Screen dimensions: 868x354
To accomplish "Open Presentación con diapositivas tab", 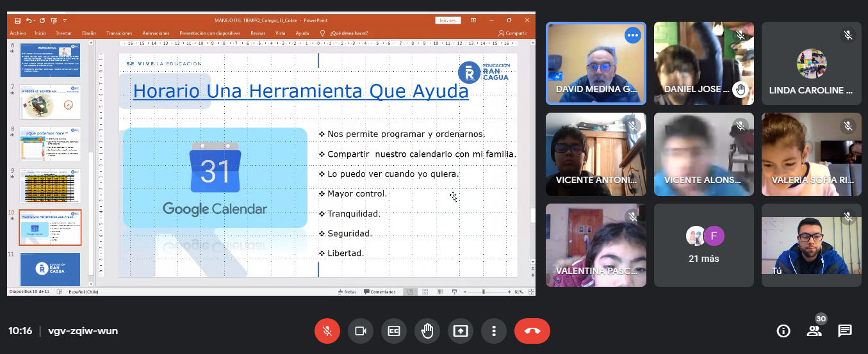I will coord(210,33).
